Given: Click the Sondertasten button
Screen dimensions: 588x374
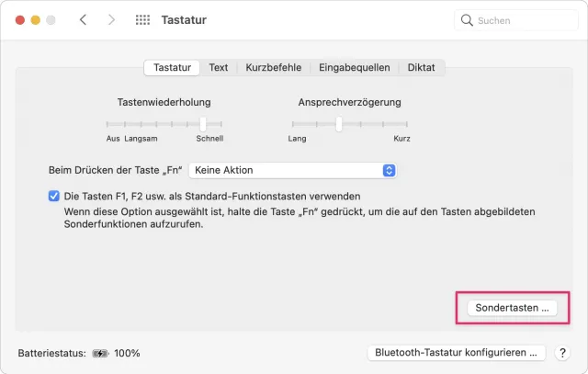Looking at the screenshot, I should tap(512, 308).
